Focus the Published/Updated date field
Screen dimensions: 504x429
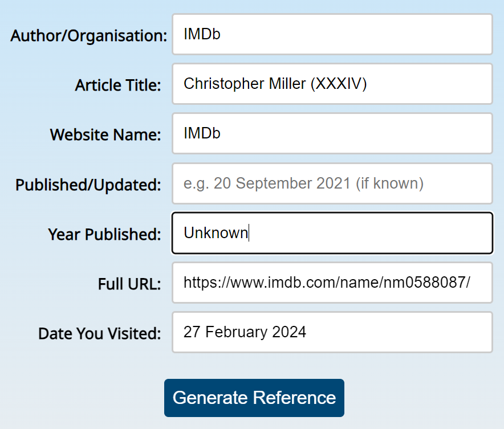click(x=332, y=183)
